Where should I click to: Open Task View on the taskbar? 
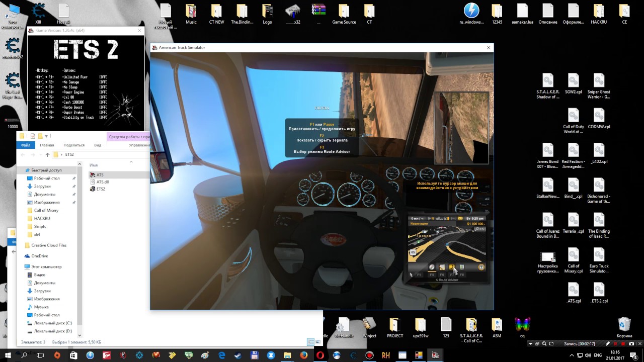pos(40,355)
